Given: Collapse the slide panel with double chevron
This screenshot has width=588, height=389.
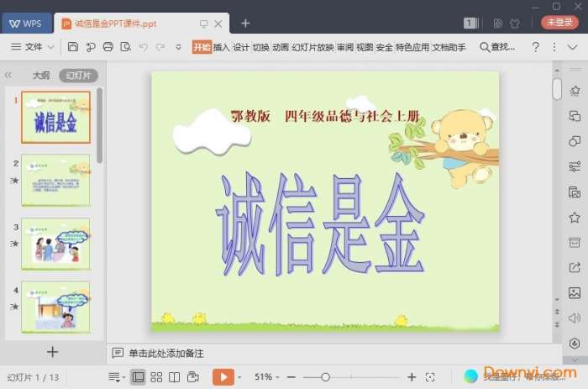Looking at the screenshot, I should point(8,76).
